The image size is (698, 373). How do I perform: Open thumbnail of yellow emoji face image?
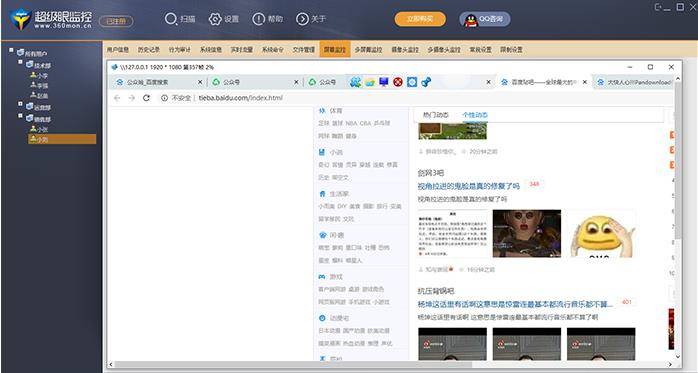(601, 234)
